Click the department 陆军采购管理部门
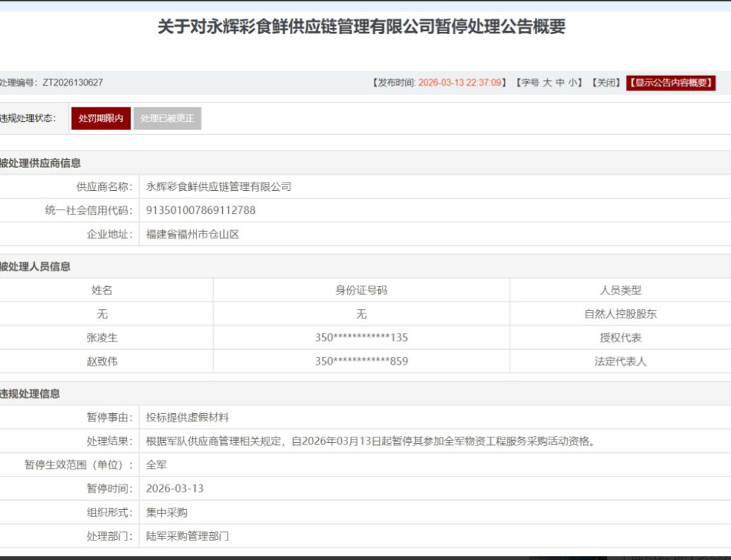This screenshot has height=560, width=731. (x=187, y=536)
